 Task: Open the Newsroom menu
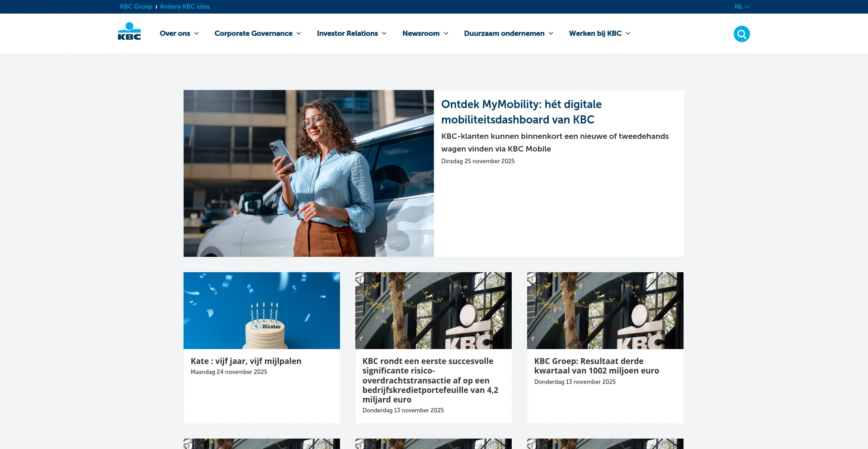[x=425, y=33]
